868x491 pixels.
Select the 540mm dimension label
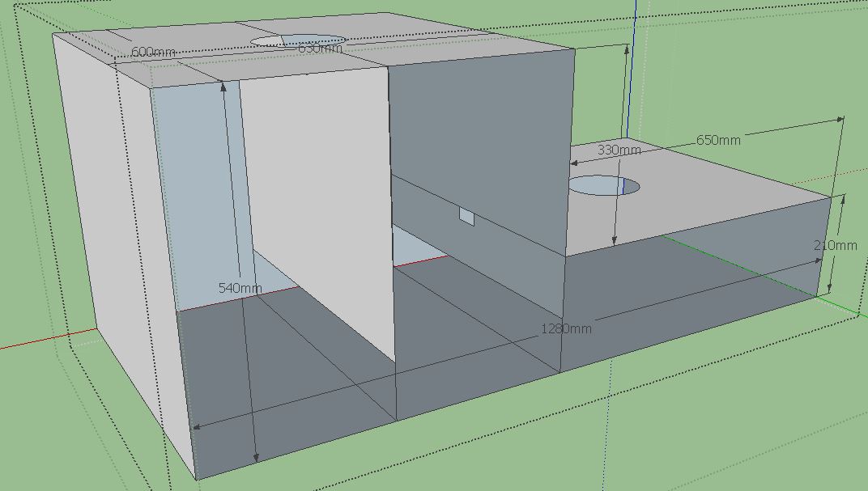(x=240, y=288)
